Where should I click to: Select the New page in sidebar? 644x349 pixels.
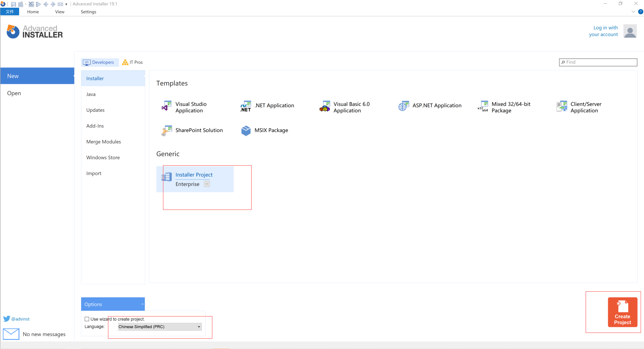pos(37,76)
